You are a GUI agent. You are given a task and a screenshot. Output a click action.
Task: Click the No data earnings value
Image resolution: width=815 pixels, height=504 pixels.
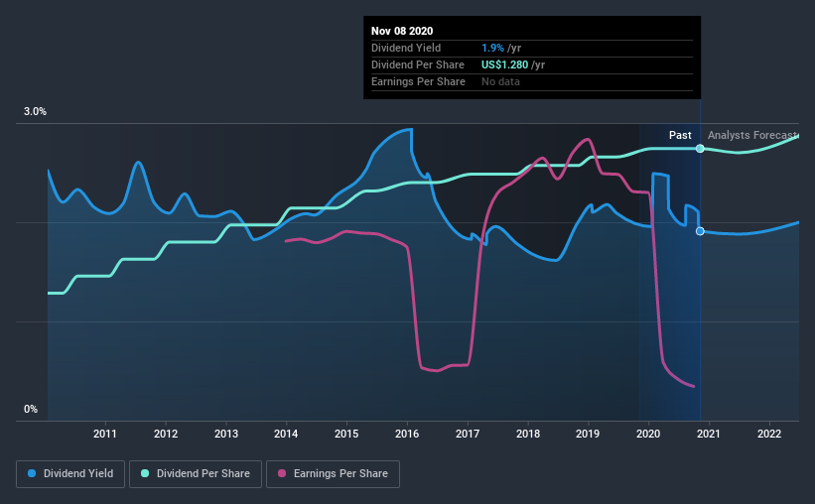pos(500,81)
